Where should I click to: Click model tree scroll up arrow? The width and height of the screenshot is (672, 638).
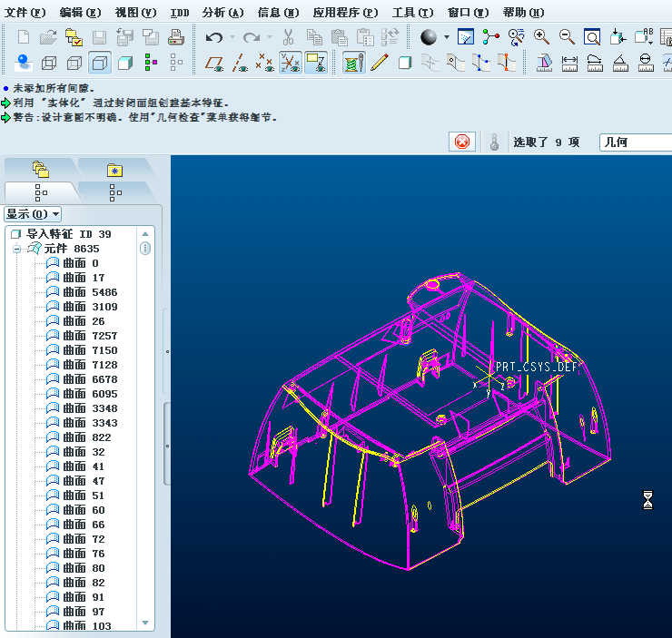145,234
